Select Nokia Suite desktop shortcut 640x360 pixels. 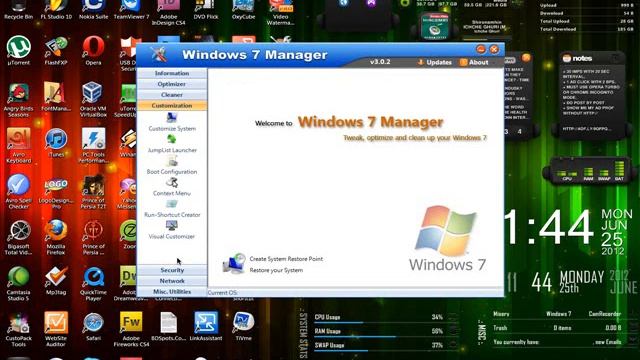pyautogui.click(x=93, y=10)
